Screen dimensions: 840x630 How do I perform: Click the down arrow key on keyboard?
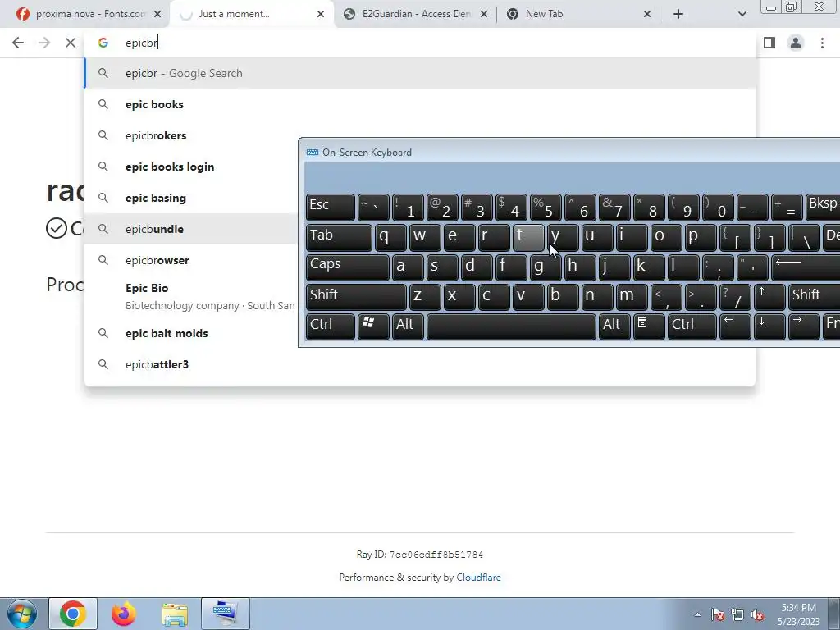pos(769,326)
